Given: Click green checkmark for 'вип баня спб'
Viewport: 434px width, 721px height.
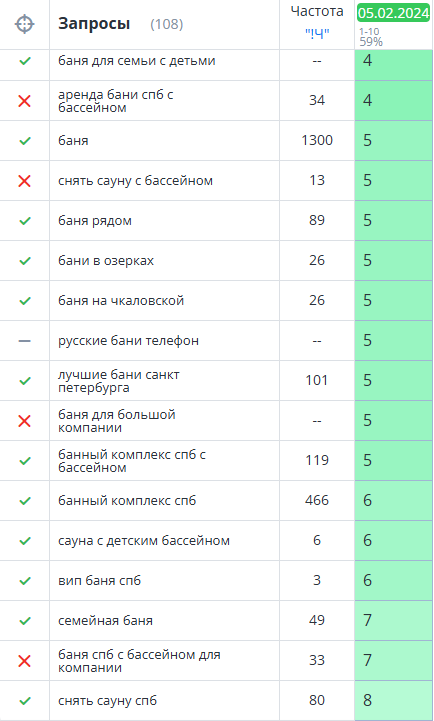Looking at the screenshot, I should point(24,581).
